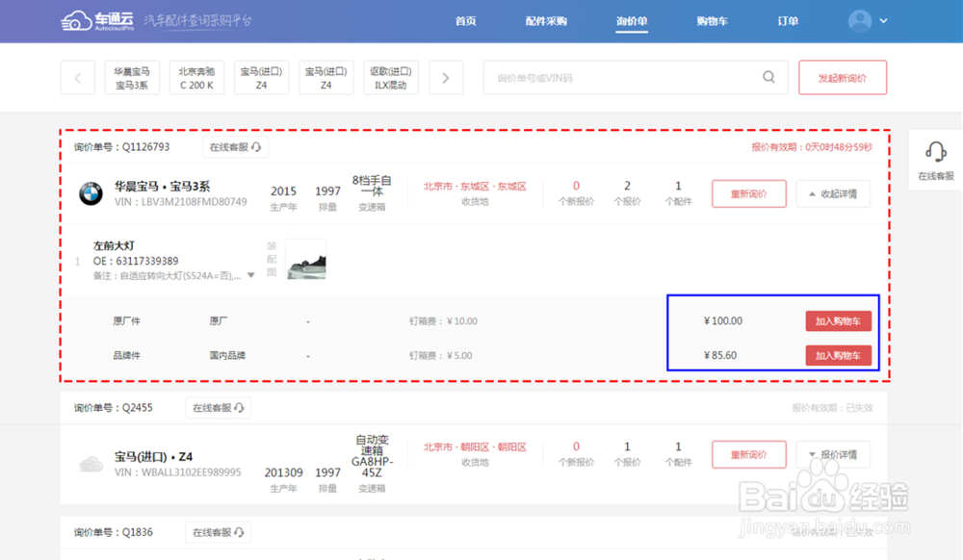Screen dimensions: 963x560
Task: Select the 询价单 nav tab
Action: click(x=632, y=21)
